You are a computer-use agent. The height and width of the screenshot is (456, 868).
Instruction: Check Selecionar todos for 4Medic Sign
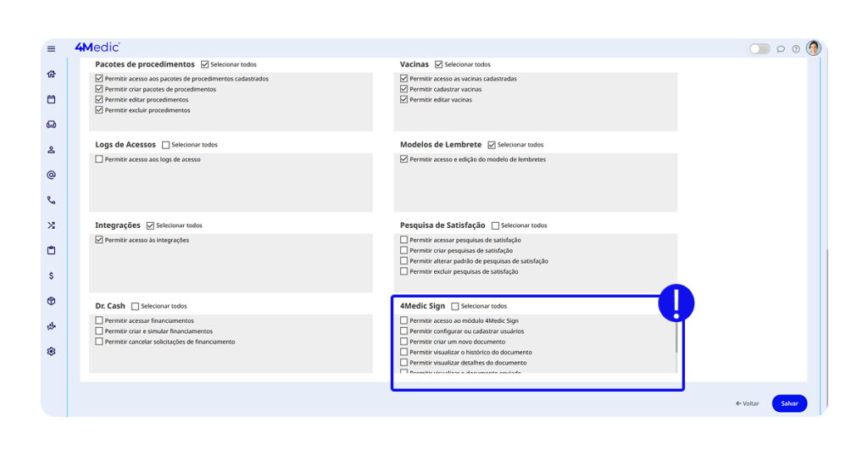pos(455,306)
